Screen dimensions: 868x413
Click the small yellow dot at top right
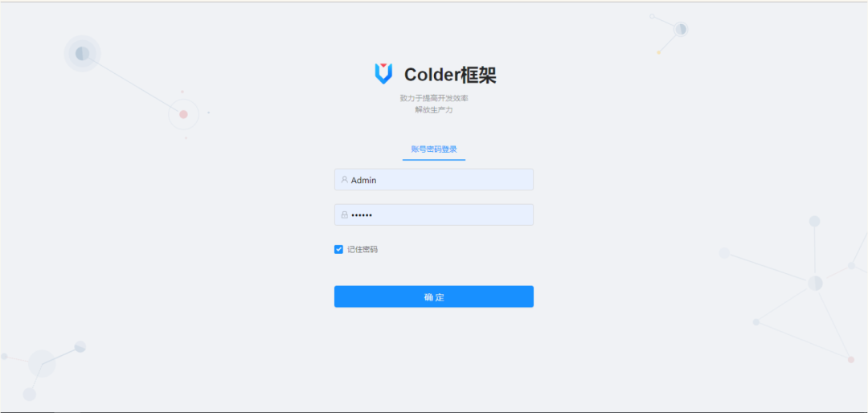tap(659, 52)
